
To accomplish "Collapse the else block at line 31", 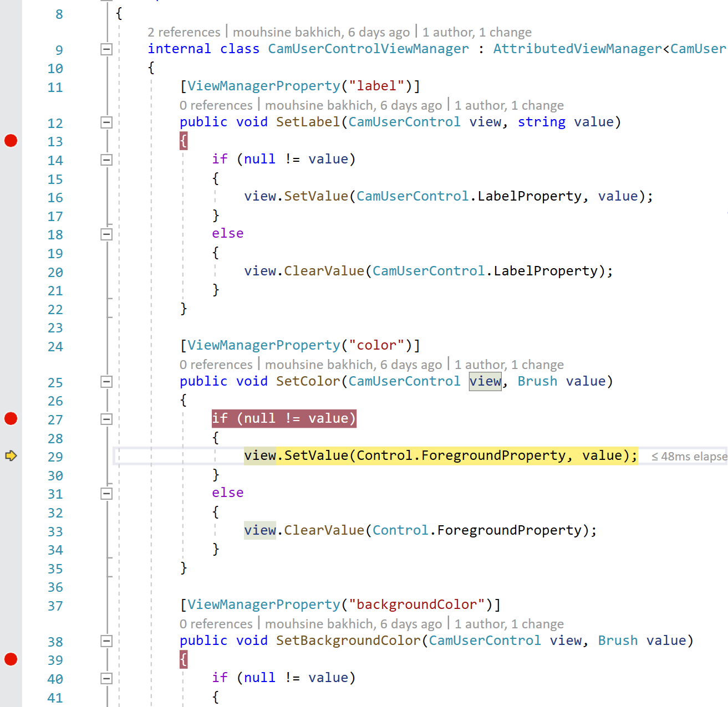I will click(106, 493).
